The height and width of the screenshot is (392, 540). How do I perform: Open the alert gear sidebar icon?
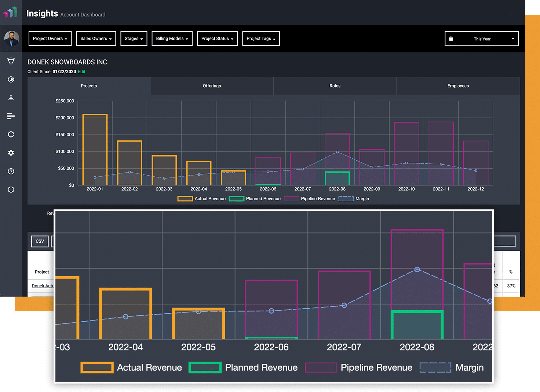pos(11,190)
